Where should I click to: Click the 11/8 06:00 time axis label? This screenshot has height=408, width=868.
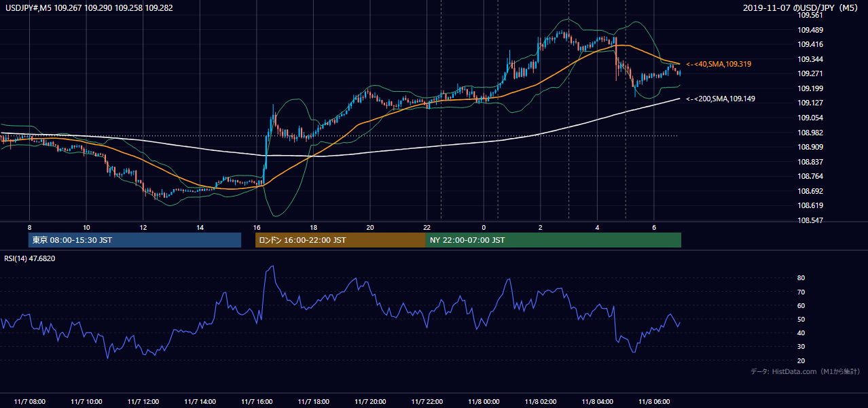tap(653, 402)
